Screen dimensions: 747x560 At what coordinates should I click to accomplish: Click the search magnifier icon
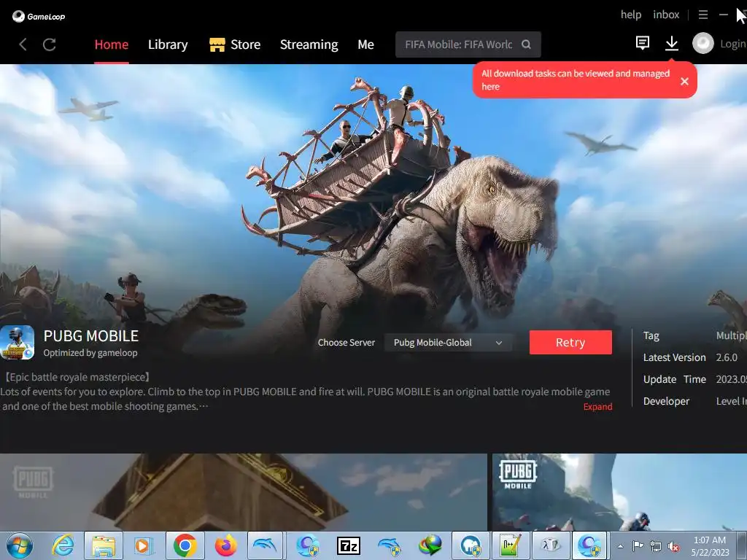point(526,44)
